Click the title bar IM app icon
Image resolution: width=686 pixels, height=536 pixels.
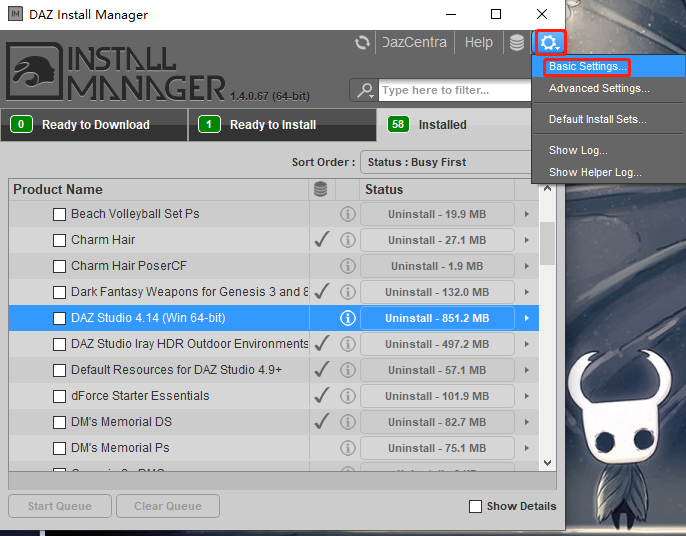point(15,14)
